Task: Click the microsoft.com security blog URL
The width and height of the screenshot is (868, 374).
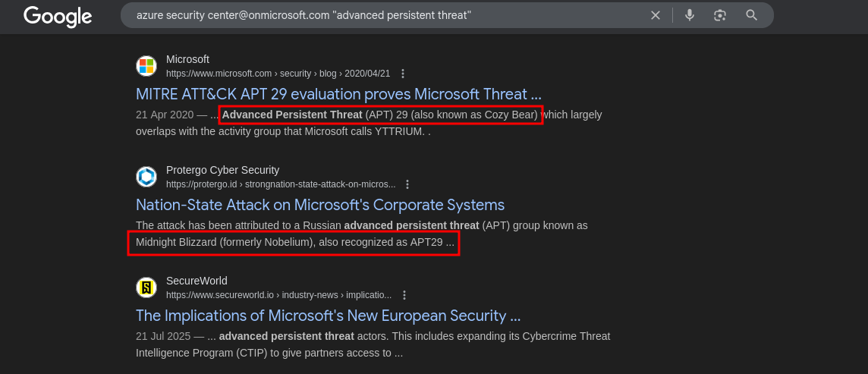Action: click(x=278, y=74)
